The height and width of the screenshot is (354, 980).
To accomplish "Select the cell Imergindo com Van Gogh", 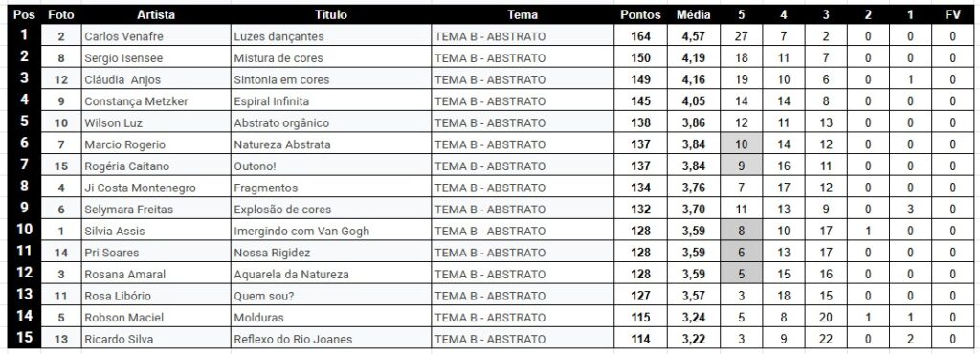I will (331, 231).
